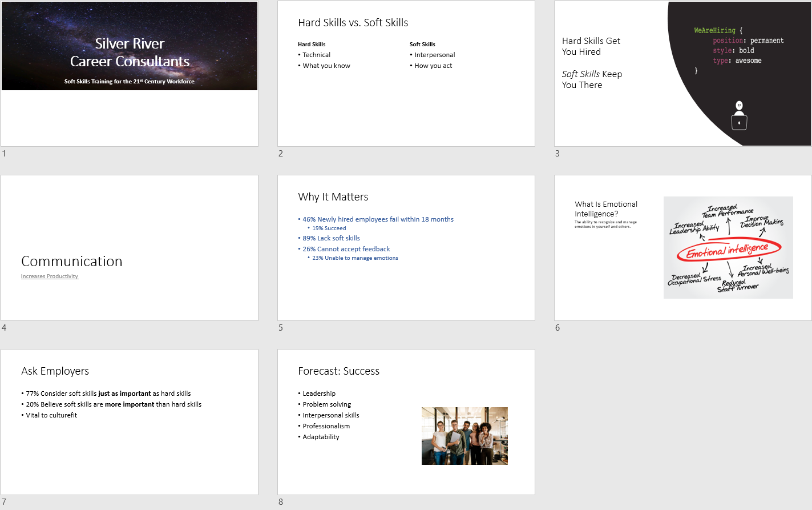The width and height of the screenshot is (812, 510).
Task: Click the team photo on Forecast: Success slide
Action: [464, 436]
